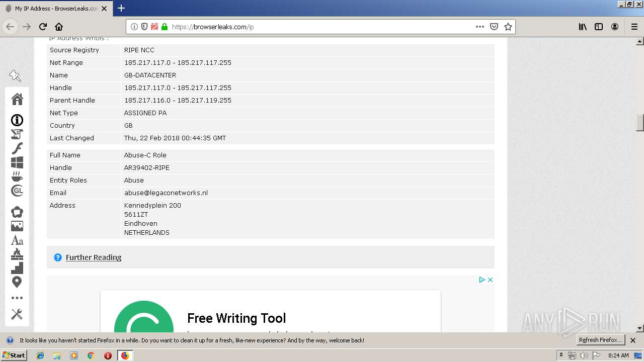Select the abuse@legaconetworks.nl email text

point(166,193)
